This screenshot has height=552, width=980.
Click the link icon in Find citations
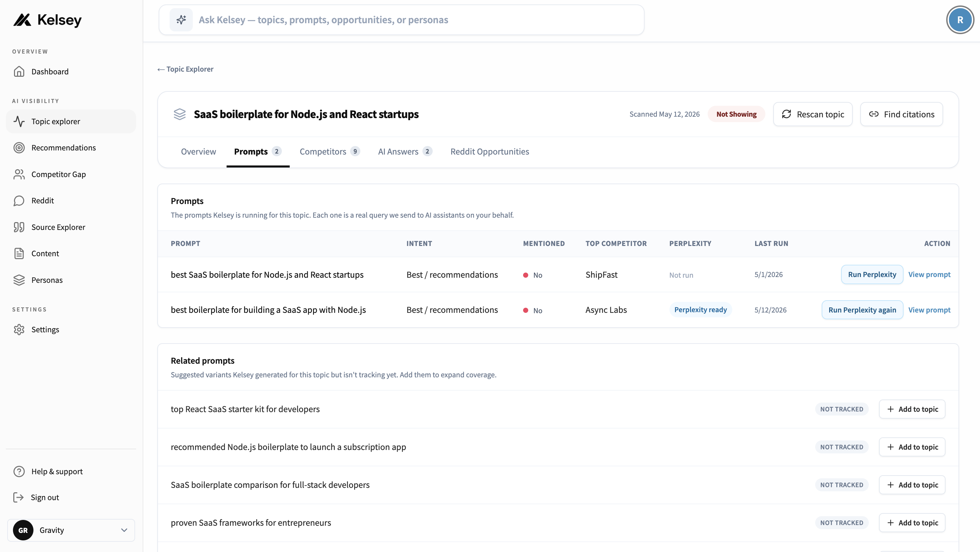(x=874, y=114)
